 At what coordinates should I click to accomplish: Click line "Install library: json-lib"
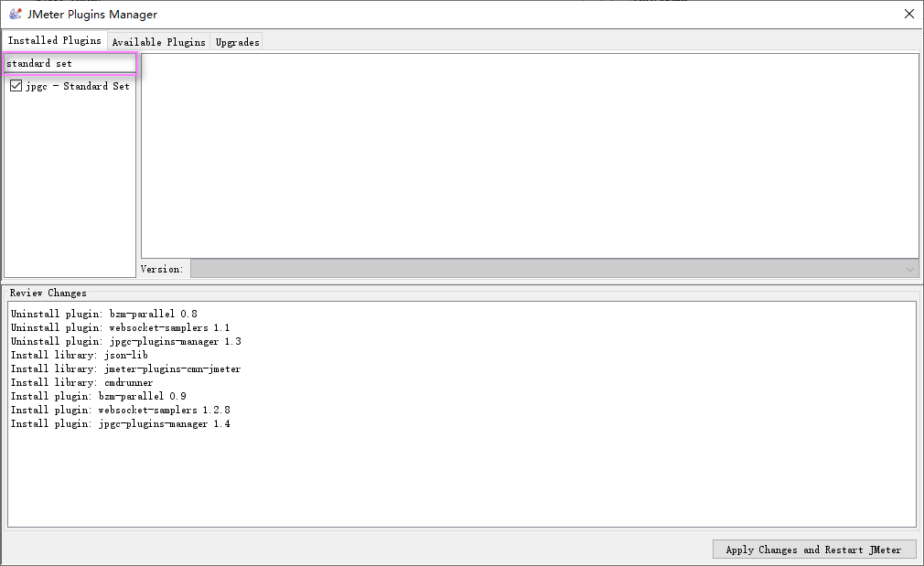[x=79, y=355]
